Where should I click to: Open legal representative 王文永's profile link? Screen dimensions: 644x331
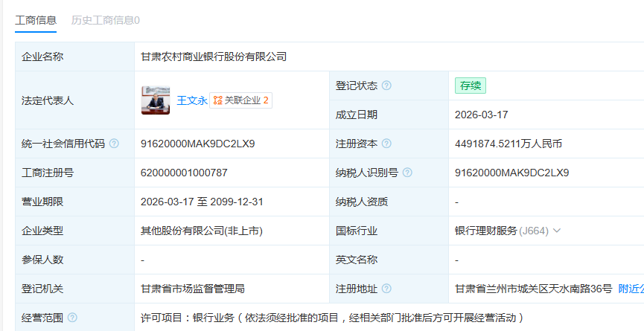191,100
